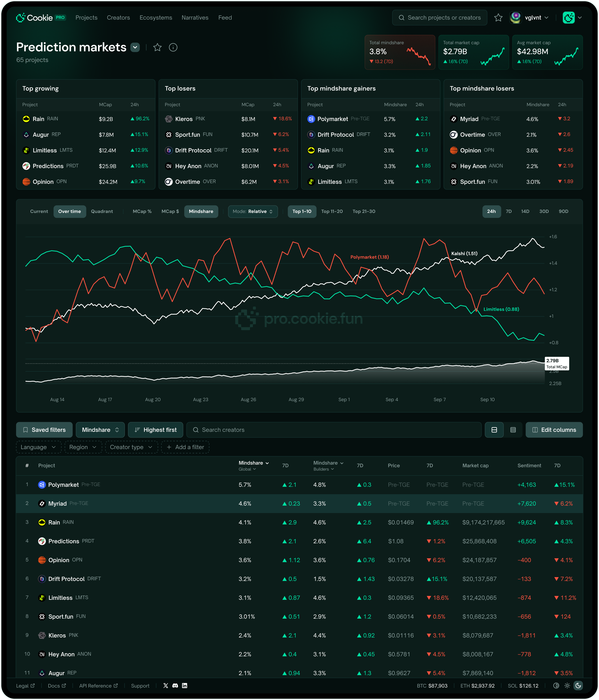Open the Legal footer link
The image size is (599, 700).
point(25,686)
